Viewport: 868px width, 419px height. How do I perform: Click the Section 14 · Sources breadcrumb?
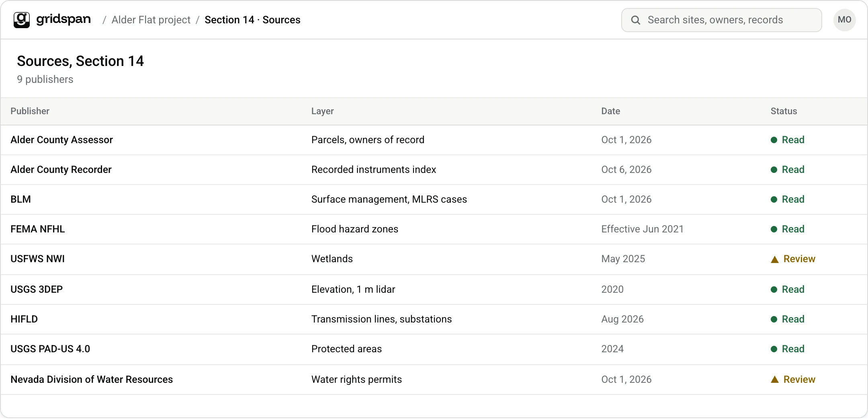pos(252,20)
